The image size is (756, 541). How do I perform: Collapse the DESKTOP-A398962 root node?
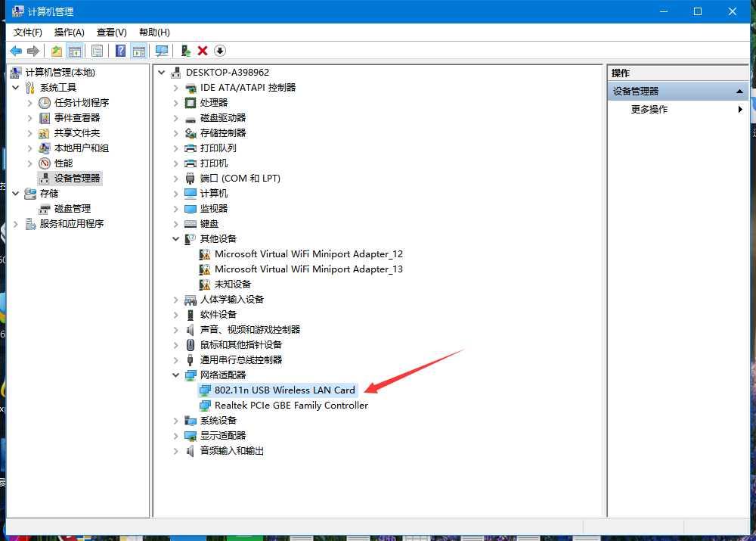point(162,73)
